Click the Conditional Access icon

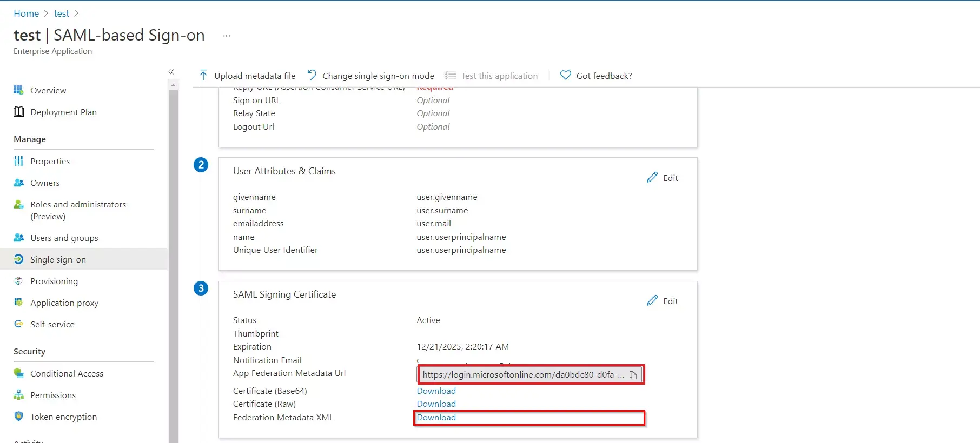click(18, 373)
